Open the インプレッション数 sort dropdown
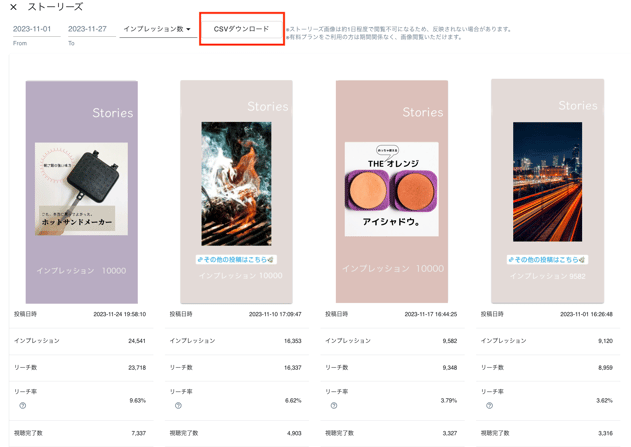 [x=157, y=30]
